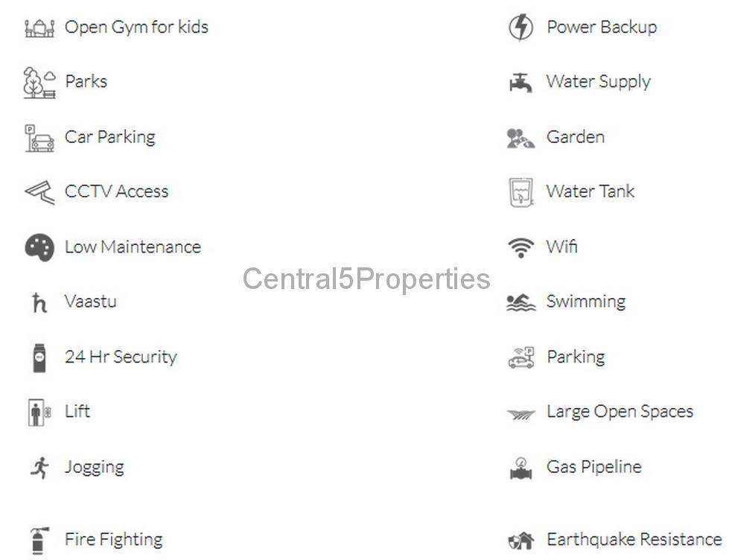Click the Jogging runner icon
This screenshot has width=732, height=560.
click(x=39, y=468)
